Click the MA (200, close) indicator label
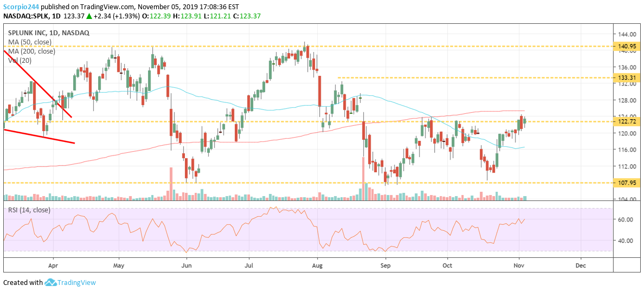 click(33, 51)
